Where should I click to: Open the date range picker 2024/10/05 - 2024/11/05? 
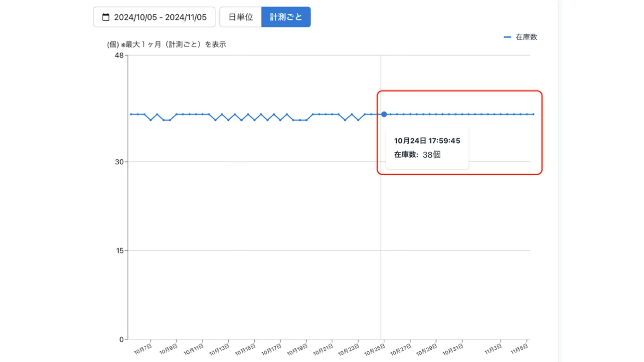pos(154,17)
